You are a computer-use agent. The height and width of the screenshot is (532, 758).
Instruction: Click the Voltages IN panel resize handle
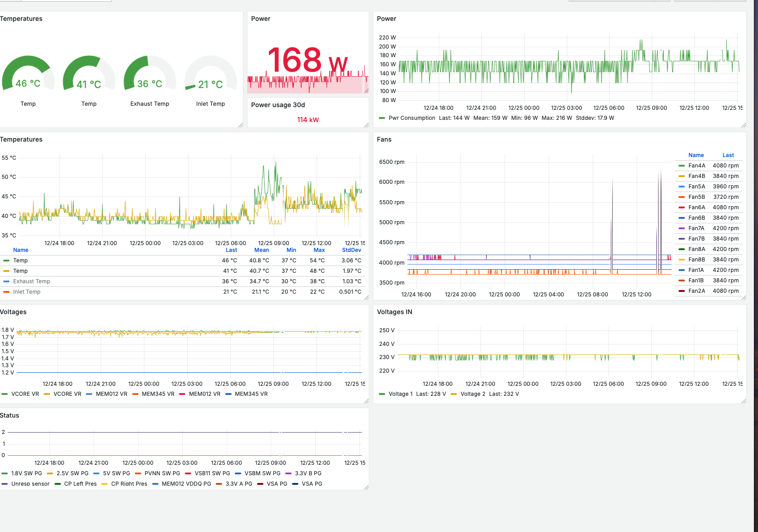(x=743, y=401)
